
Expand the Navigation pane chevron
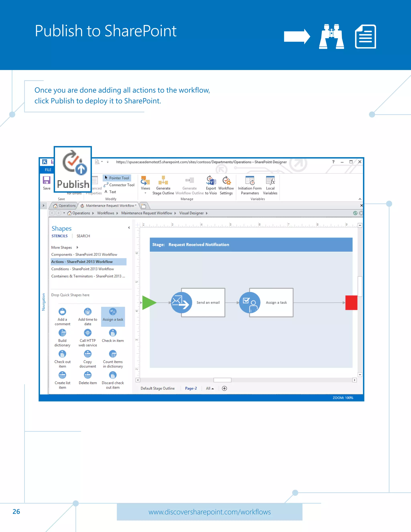43,206
